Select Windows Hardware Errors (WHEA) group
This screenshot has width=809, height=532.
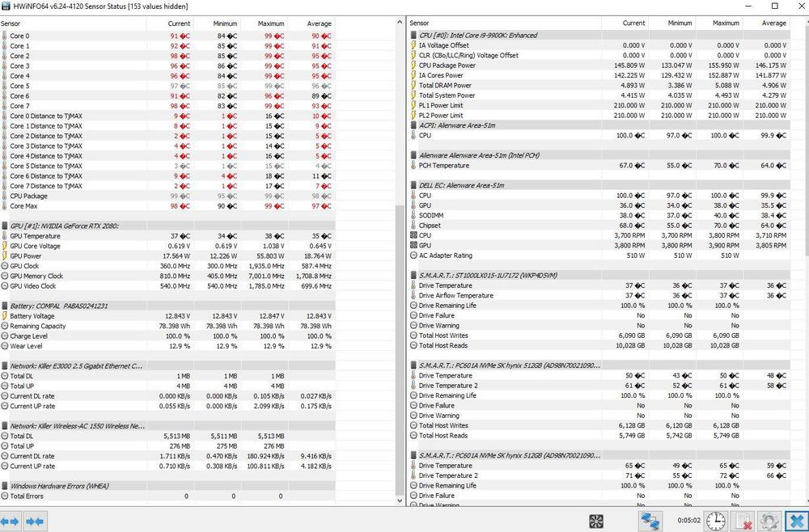click(59, 486)
